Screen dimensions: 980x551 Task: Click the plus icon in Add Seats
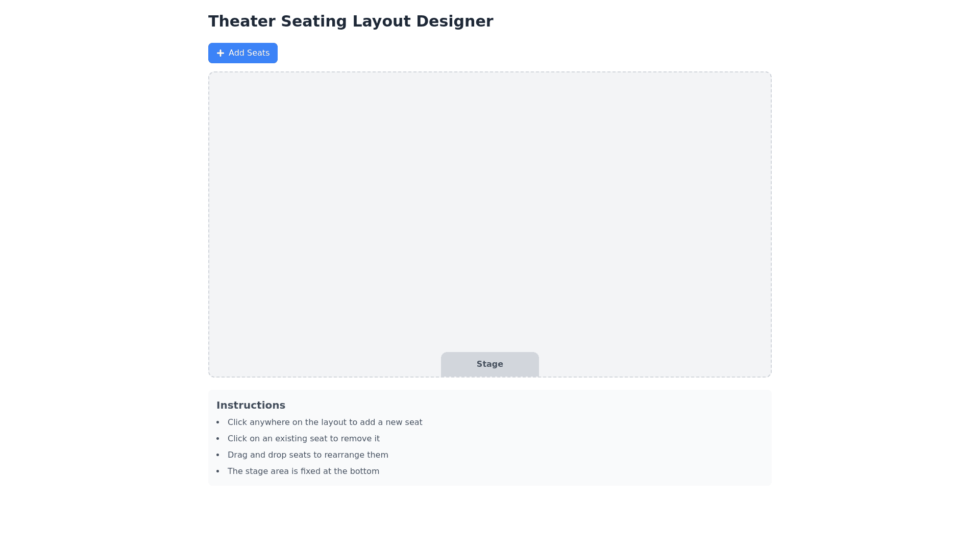(x=220, y=53)
